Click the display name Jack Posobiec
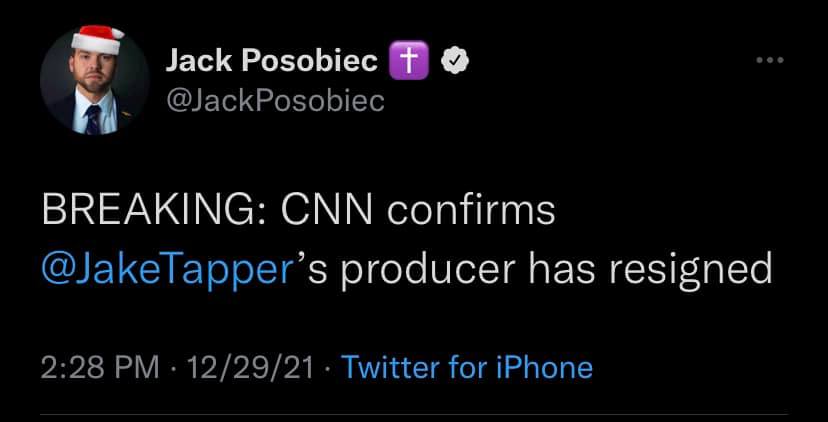 (271, 62)
